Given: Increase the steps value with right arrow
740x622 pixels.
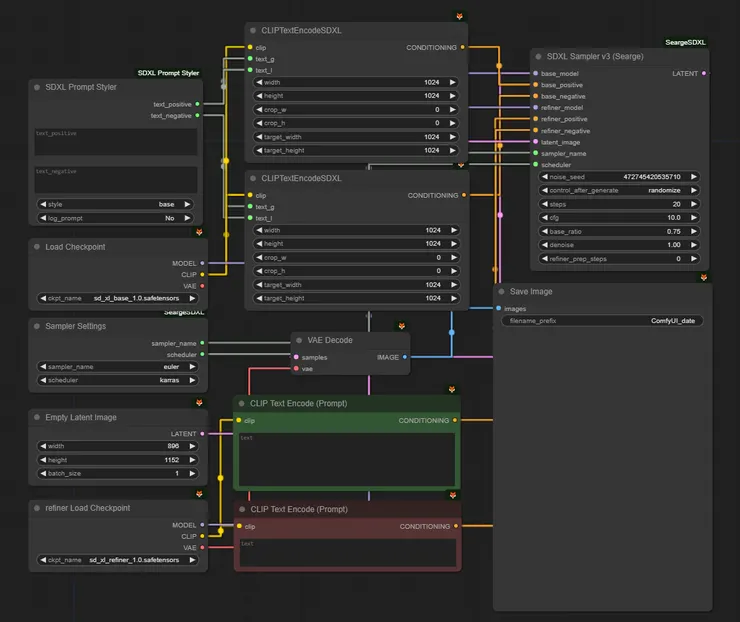Looking at the screenshot, I should (x=696, y=204).
